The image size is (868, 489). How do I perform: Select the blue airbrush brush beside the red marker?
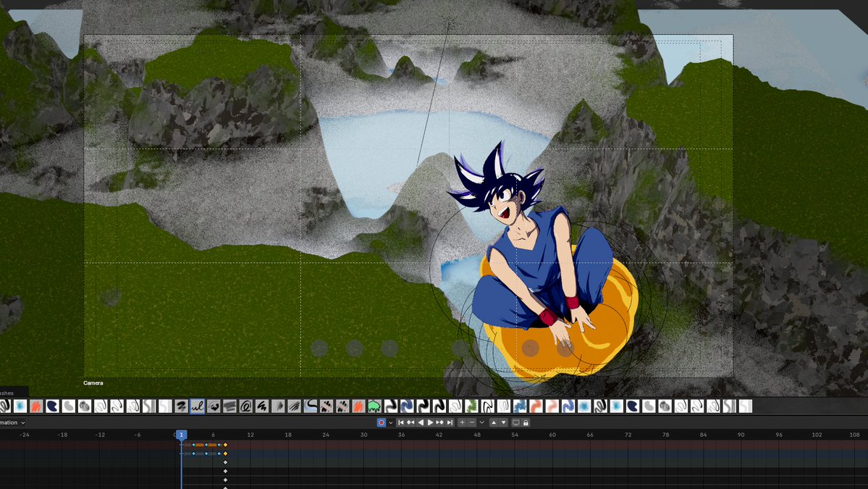click(x=20, y=406)
